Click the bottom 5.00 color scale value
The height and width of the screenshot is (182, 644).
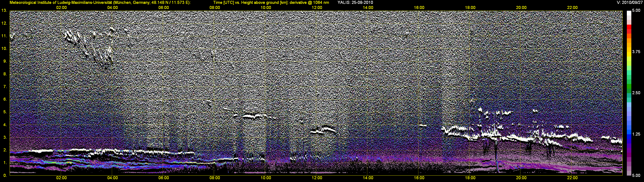[x=636, y=175]
